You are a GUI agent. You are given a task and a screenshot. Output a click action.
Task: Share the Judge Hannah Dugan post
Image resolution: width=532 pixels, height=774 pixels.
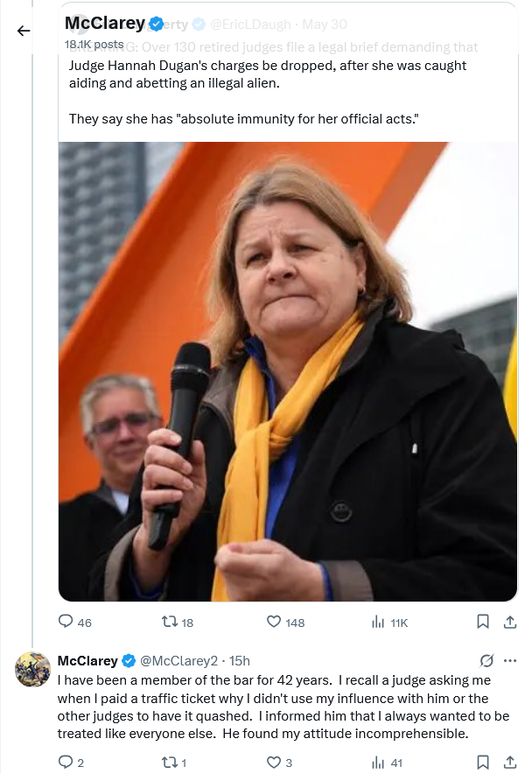[510, 622]
